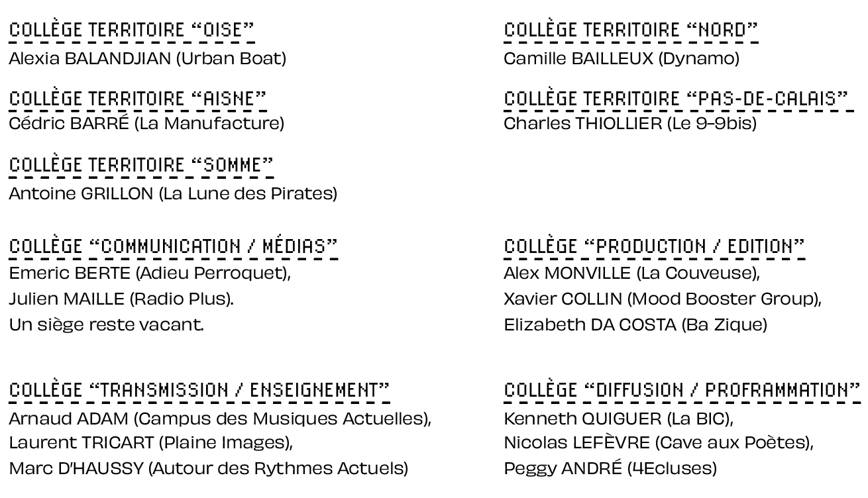Select Camille BAILLEUX (Dynamo) line
The width and height of the screenshot is (868, 498).
(622, 59)
